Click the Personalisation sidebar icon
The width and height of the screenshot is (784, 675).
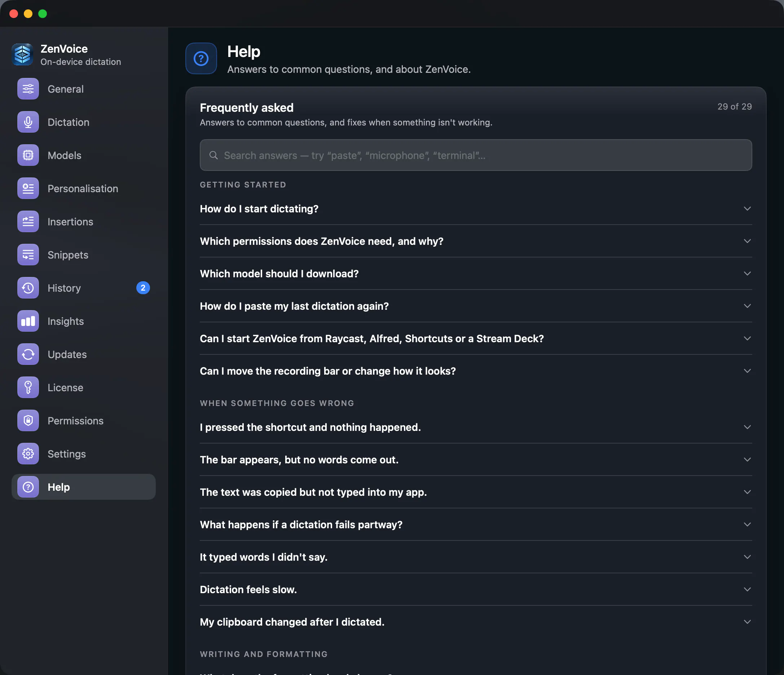(28, 189)
